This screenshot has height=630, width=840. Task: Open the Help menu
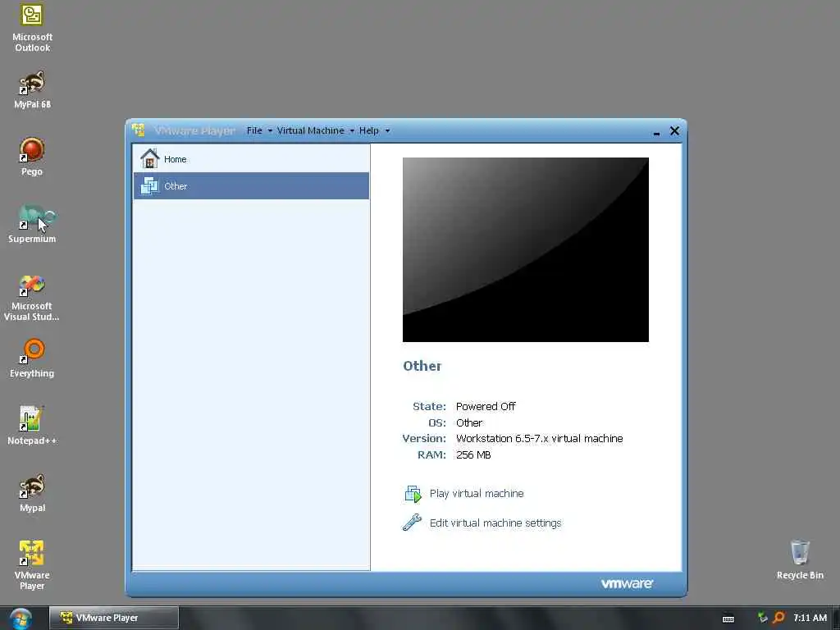click(x=368, y=130)
